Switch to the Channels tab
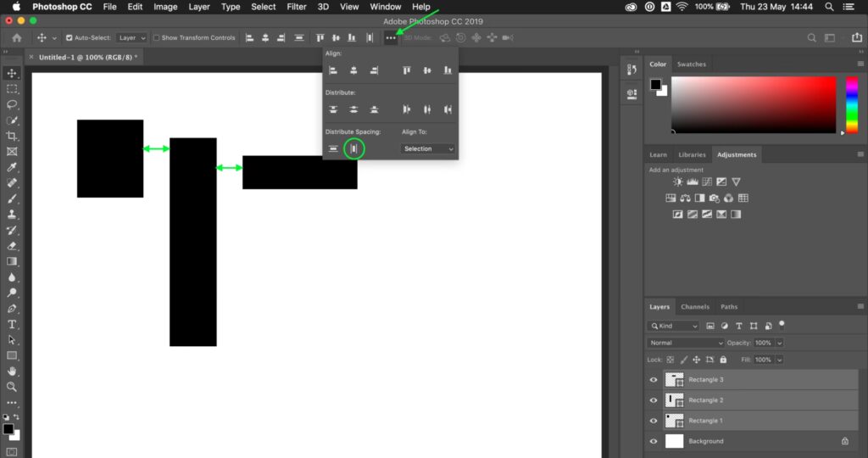The height and width of the screenshot is (458, 868). click(694, 307)
